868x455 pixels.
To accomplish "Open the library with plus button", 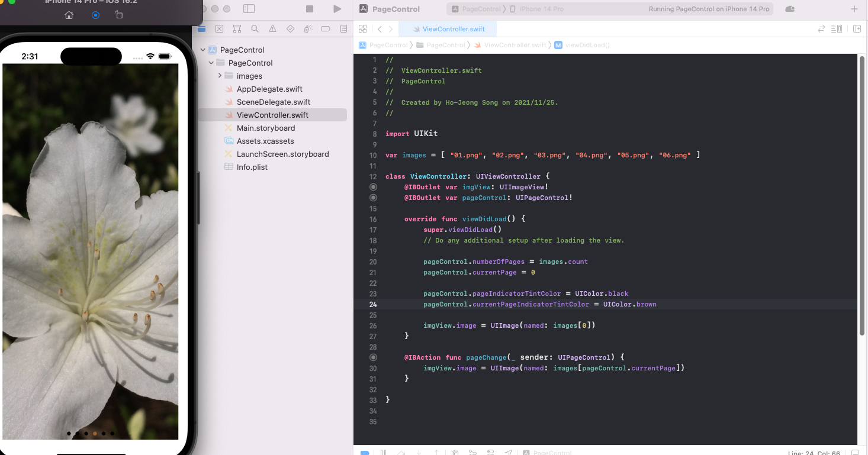I will [x=854, y=9].
